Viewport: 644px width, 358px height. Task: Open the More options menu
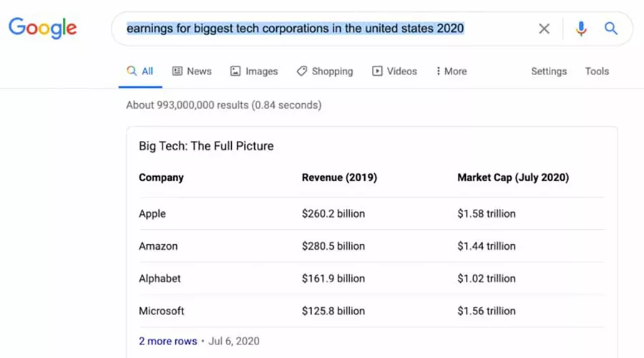coord(452,71)
